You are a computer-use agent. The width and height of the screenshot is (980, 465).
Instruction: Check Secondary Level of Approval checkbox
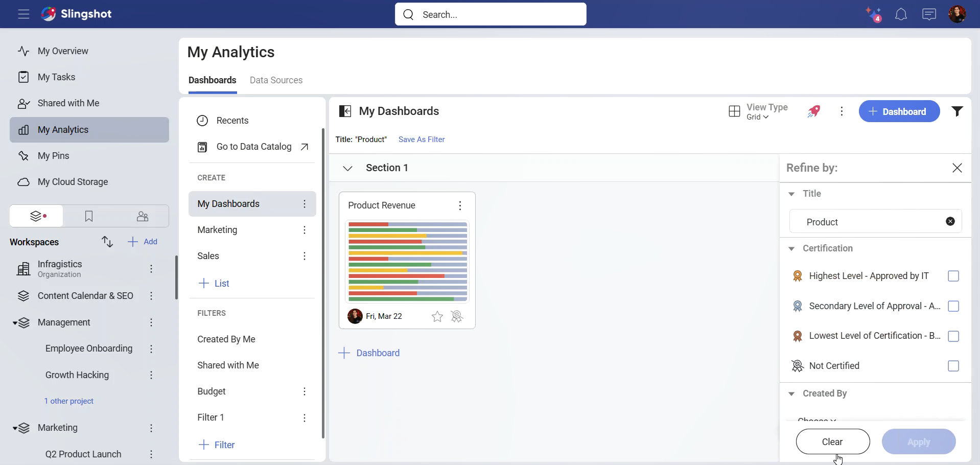coord(953,306)
